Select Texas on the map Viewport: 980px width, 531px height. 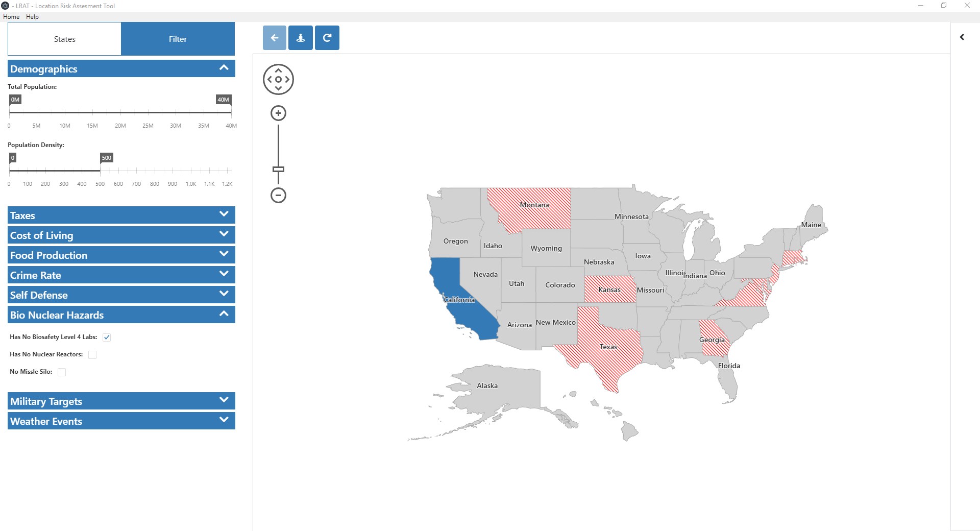tap(607, 352)
